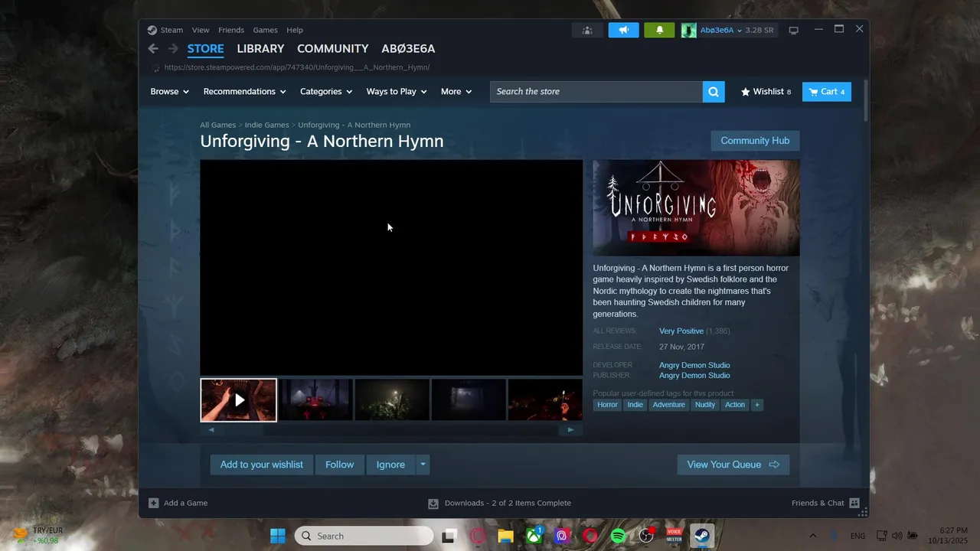Open the Friends menu

pos(231,30)
